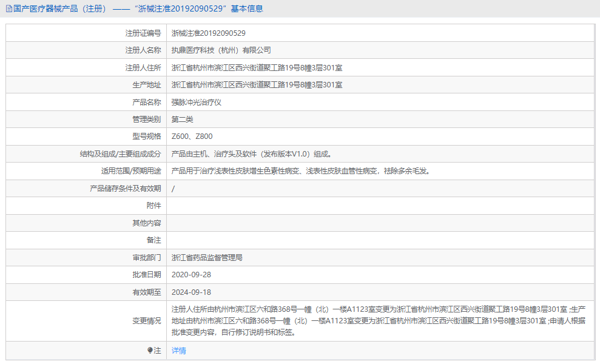The height and width of the screenshot is (364, 600).
Task: Click the 批准日期 label
Action: [147, 275]
